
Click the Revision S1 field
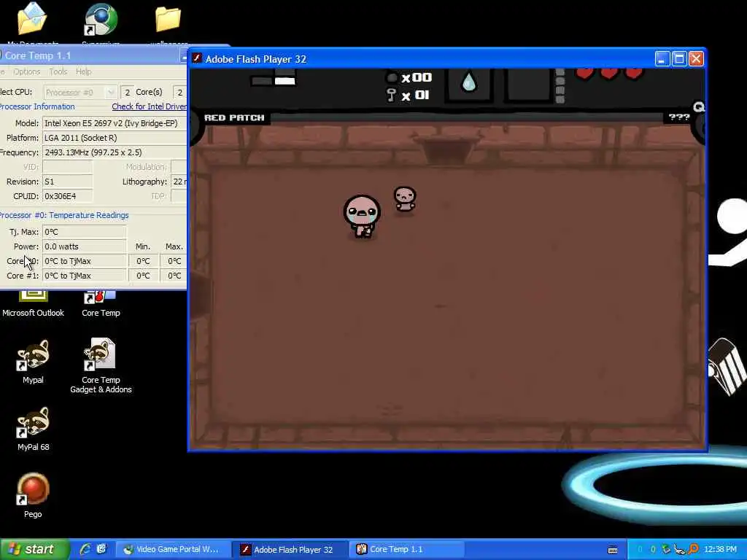(68, 182)
